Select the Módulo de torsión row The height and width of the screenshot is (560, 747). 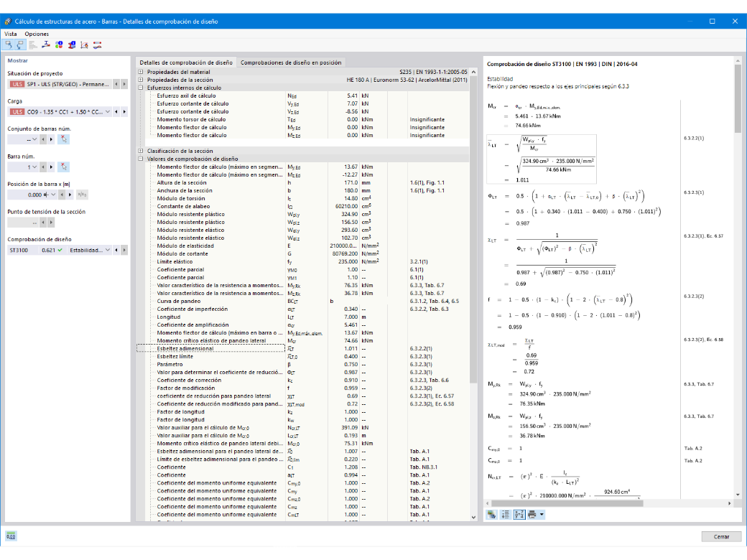coord(302,198)
